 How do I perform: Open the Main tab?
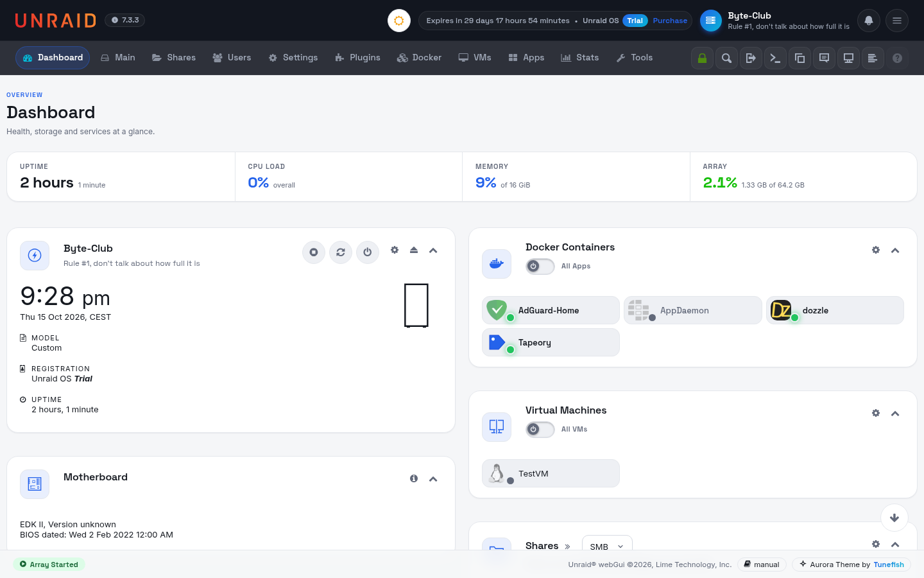pos(118,58)
